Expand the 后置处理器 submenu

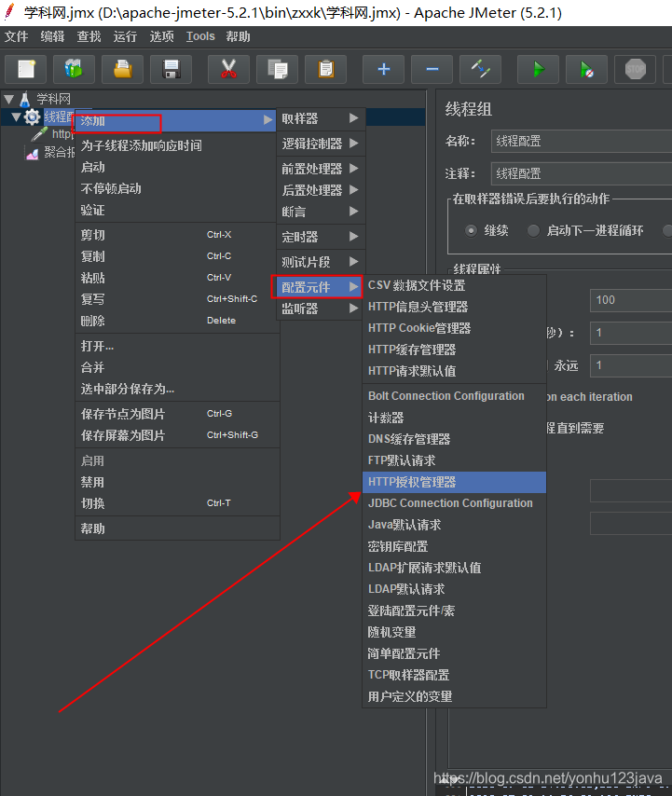click(x=321, y=190)
